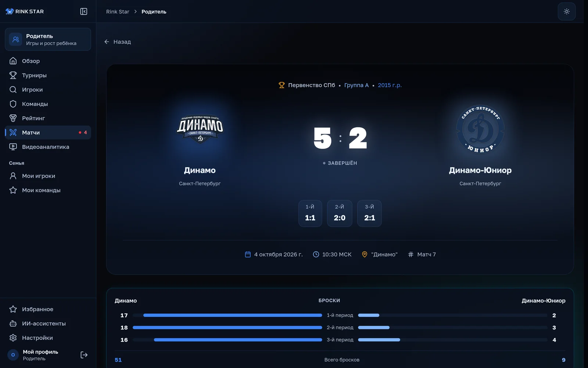Collapse the sidebar panel icon
The width and height of the screenshot is (588, 368).
coord(84,11)
